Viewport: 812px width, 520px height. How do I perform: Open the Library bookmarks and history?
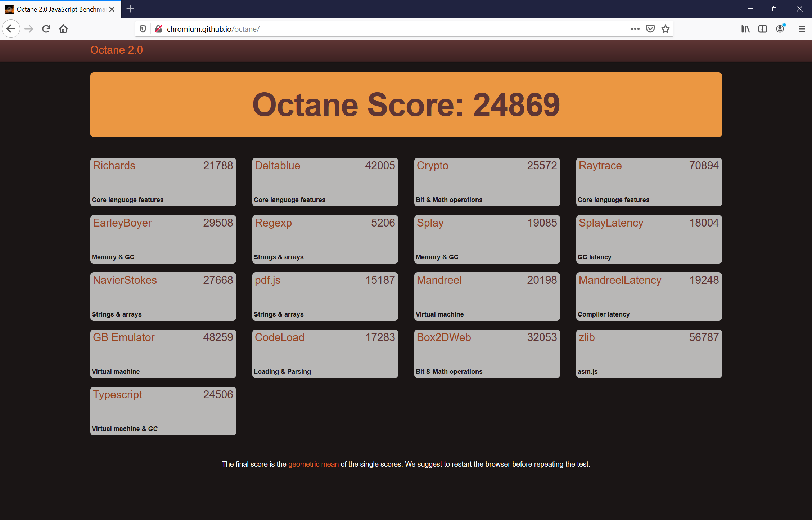click(x=745, y=29)
